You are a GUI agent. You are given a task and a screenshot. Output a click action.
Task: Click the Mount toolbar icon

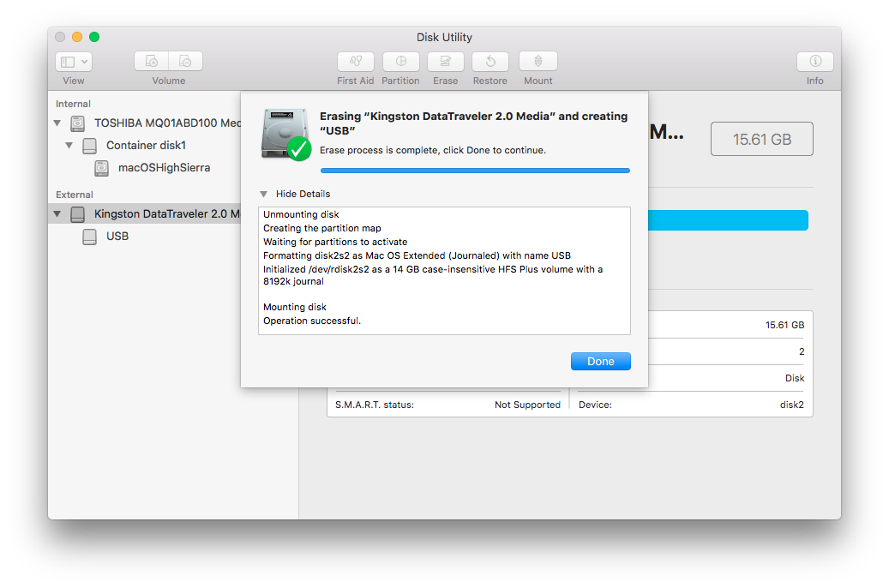coord(538,61)
